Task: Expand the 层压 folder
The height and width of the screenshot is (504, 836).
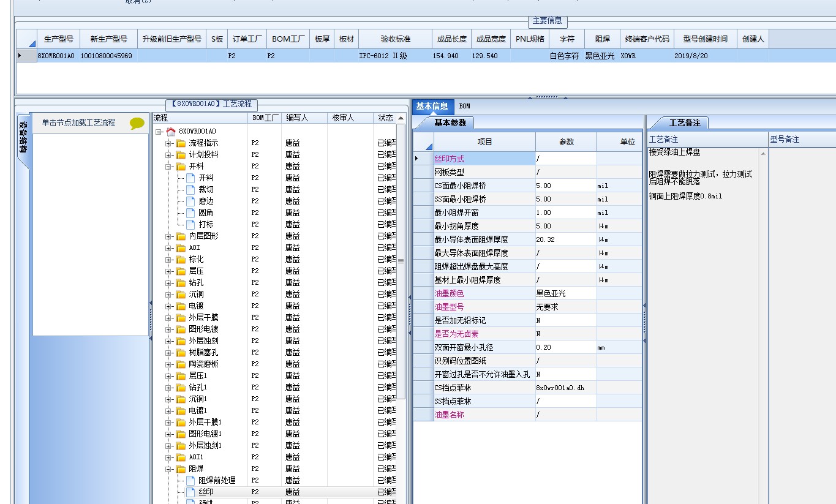Action: tap(168, 271)
